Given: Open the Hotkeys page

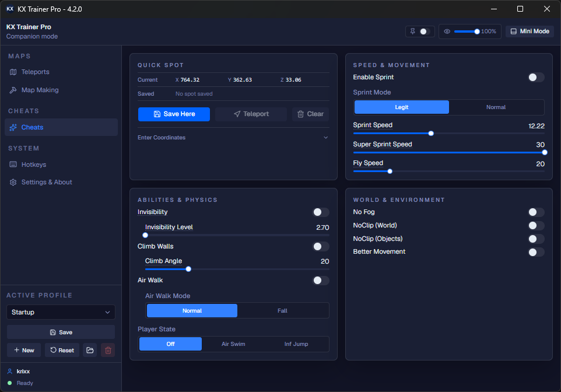Looking at the screenshot, I should pyautogui.click(x=61, y=164).
